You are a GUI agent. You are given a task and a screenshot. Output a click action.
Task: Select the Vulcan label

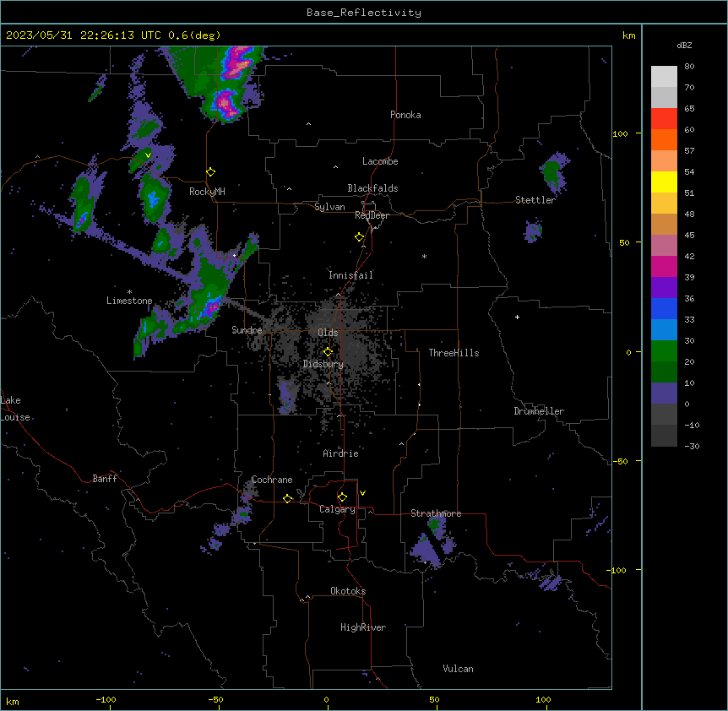[x=458, y=669]
